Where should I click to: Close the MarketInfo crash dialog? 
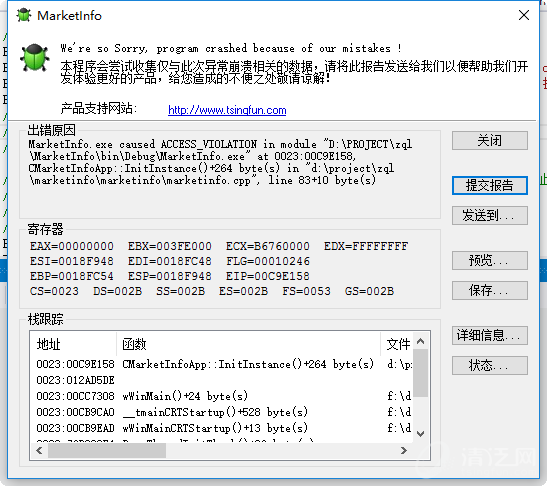click(524, 15)
